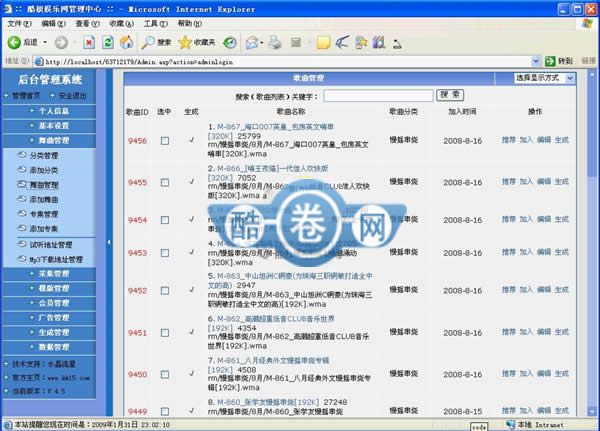Click the Mp3下载地址管理 sidebar item icon
The height and width of the screenshot is (431, 600).
(22, 259)
